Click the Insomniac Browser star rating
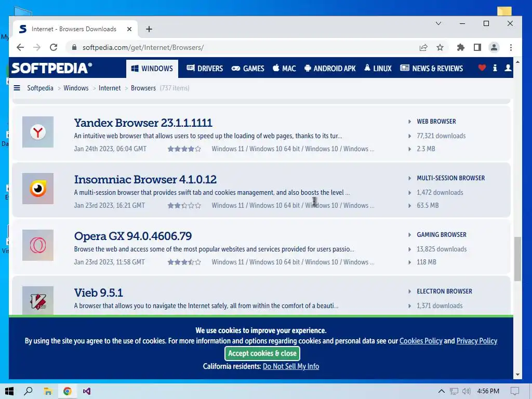This screenshot has width=532, height=399. [x=184, y=205]
